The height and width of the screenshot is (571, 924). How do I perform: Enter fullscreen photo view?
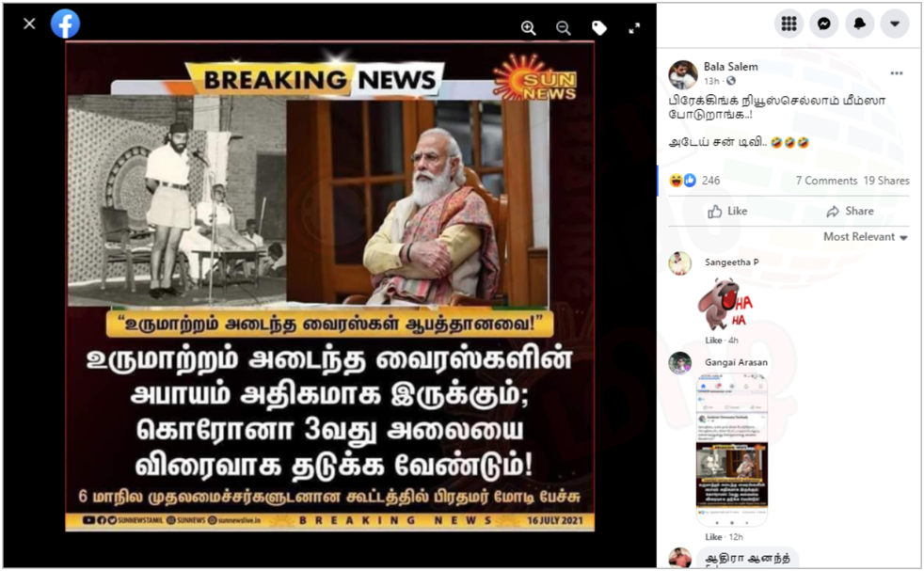(634, 27)
